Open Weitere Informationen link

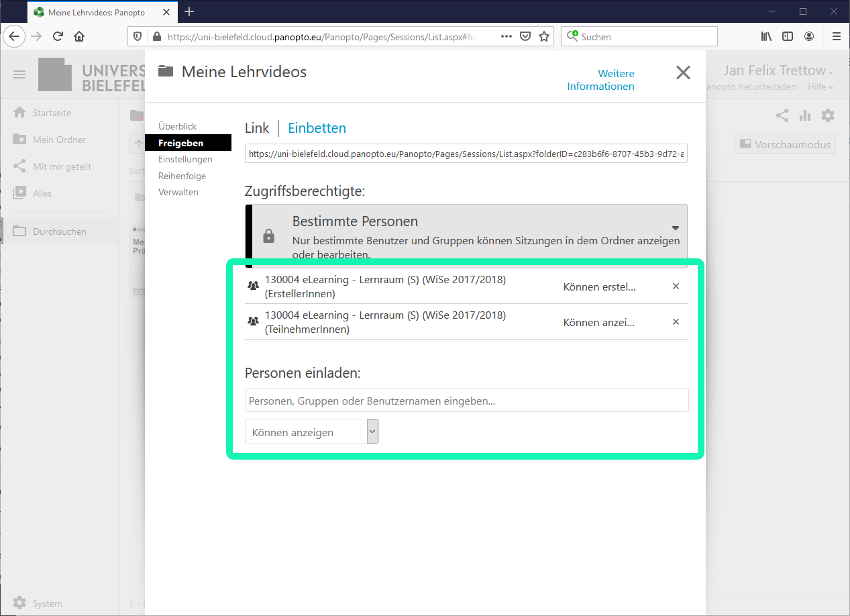[x=600, y=80]
